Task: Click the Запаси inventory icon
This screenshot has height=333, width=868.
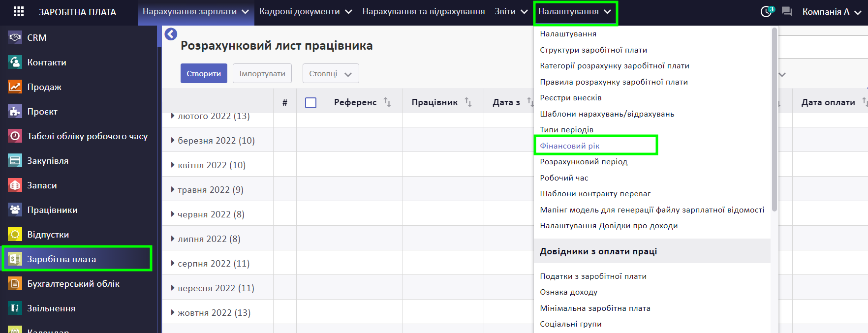Action: coord(15,185)
